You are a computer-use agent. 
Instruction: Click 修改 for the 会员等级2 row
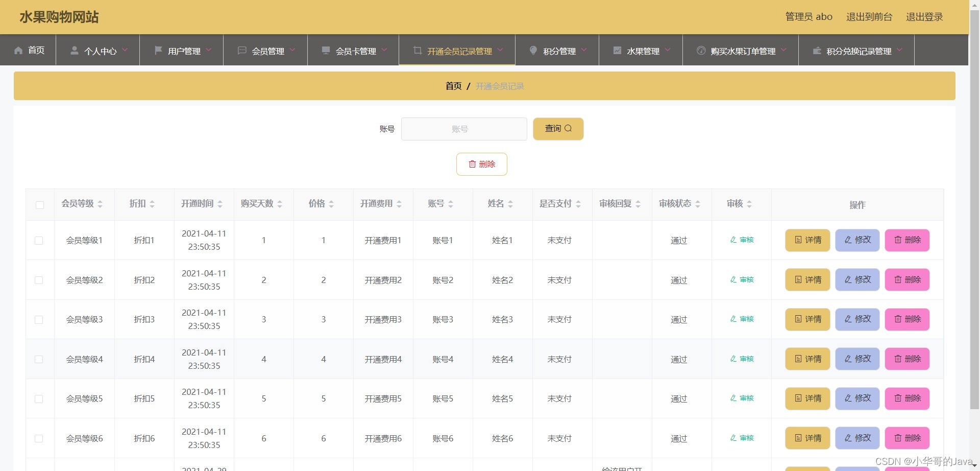pos(857,280)
